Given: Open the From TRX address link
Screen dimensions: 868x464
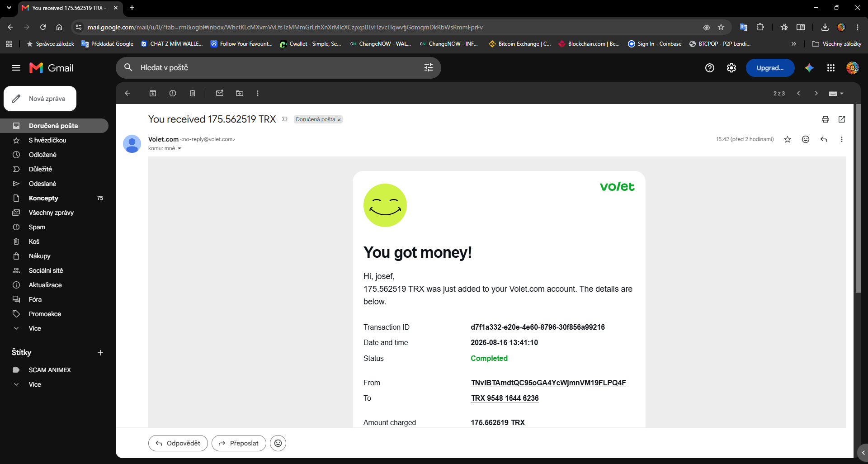Looking at the screenshot, I should [x=548, y=383].
